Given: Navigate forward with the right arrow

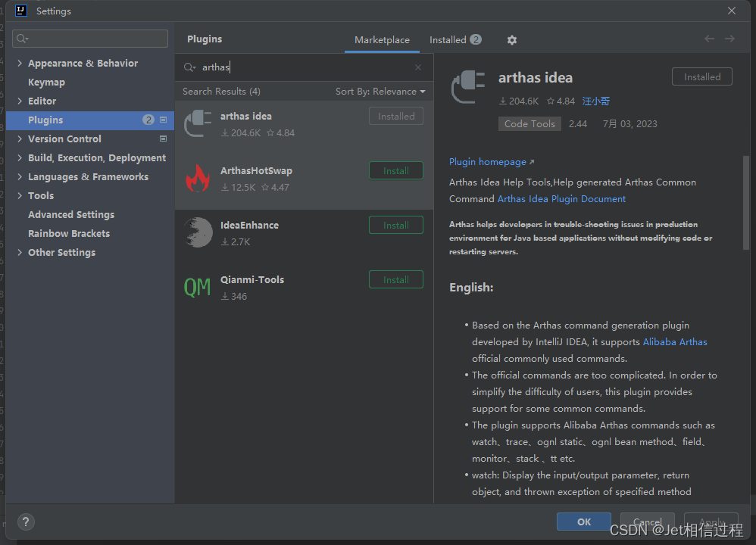Looking at the screenshot, I should (x=729, y=39).
